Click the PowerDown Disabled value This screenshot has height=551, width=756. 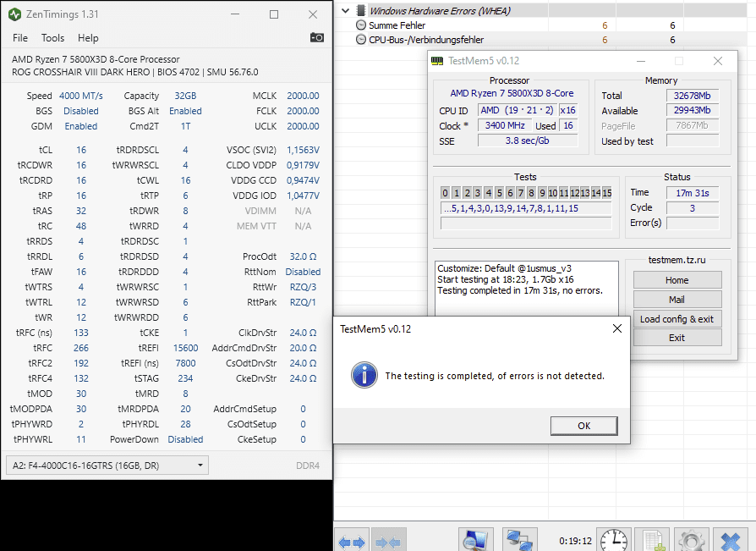(x=186, y=439)
